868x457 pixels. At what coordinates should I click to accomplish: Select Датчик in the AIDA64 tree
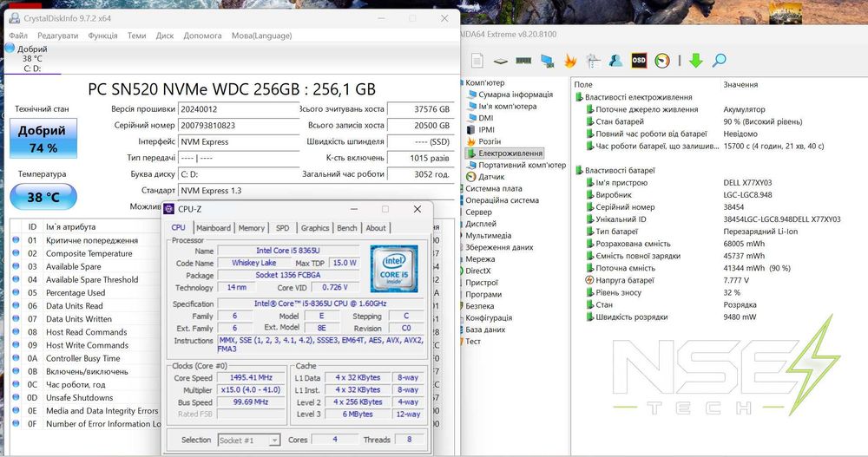pyautogui.click(x=491, y=177)
